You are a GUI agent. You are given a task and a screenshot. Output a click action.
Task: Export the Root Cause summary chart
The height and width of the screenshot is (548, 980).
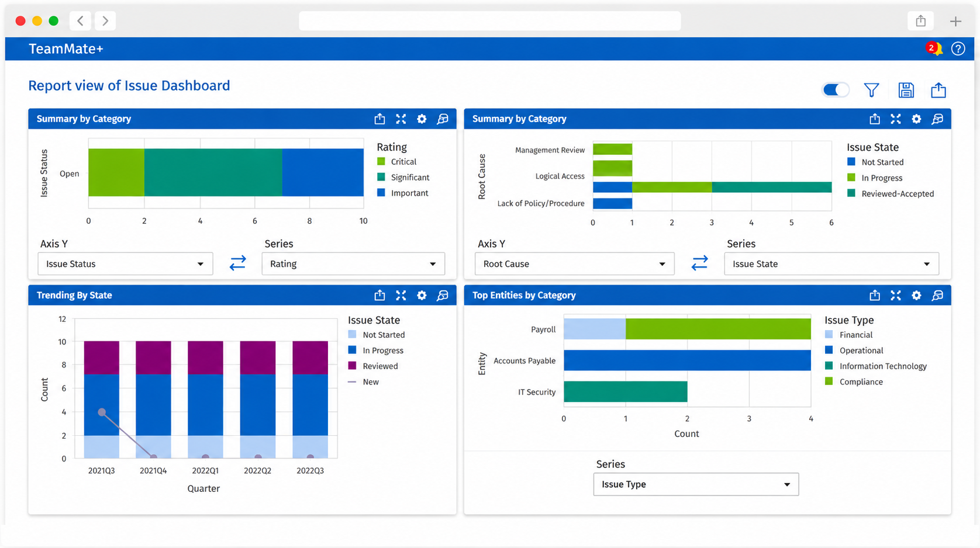(x=875, y=119)
